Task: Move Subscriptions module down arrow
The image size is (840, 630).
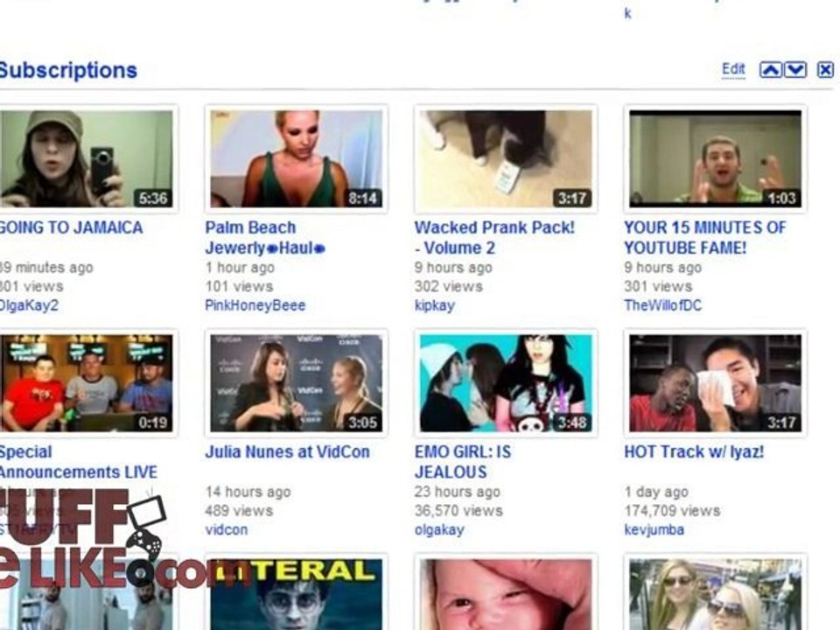Action: coord(795,70)
